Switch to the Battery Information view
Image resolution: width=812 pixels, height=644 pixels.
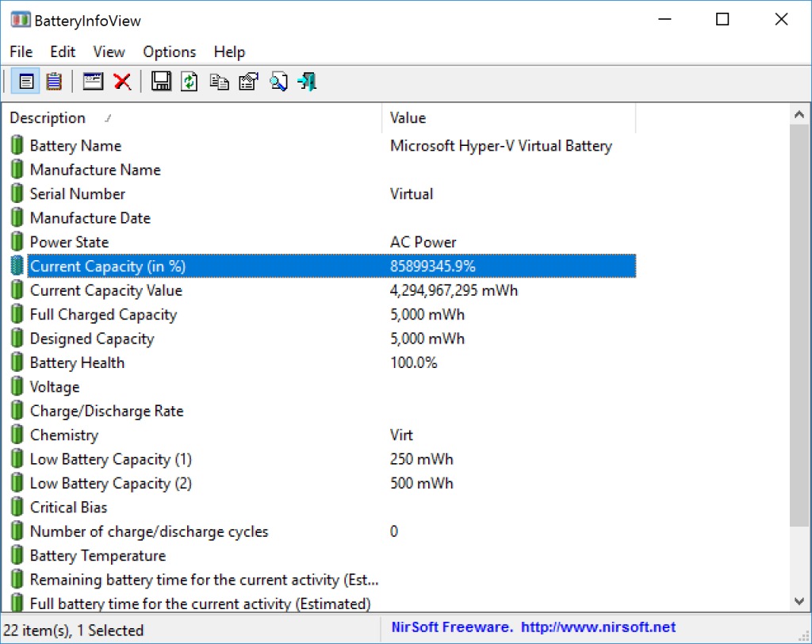(25, 80)
